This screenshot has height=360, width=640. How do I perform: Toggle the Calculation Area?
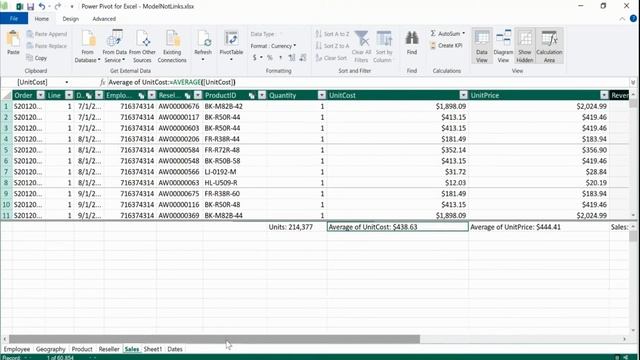point(549,46)
